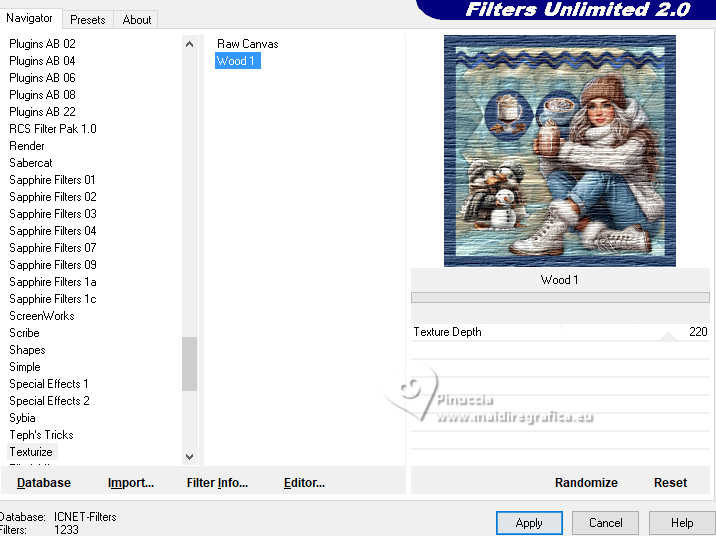This screenshot has height=536, width=716.
Task: Select Sapphire Filters 02 category
Action: pos(53,197)
